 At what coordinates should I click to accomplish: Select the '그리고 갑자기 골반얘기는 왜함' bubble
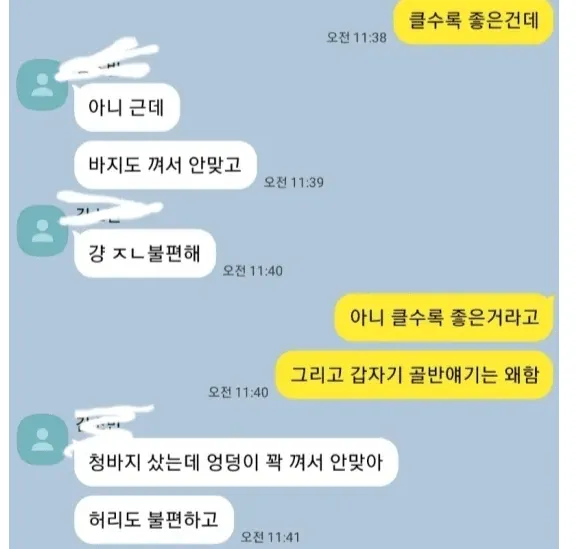[414, 375]
